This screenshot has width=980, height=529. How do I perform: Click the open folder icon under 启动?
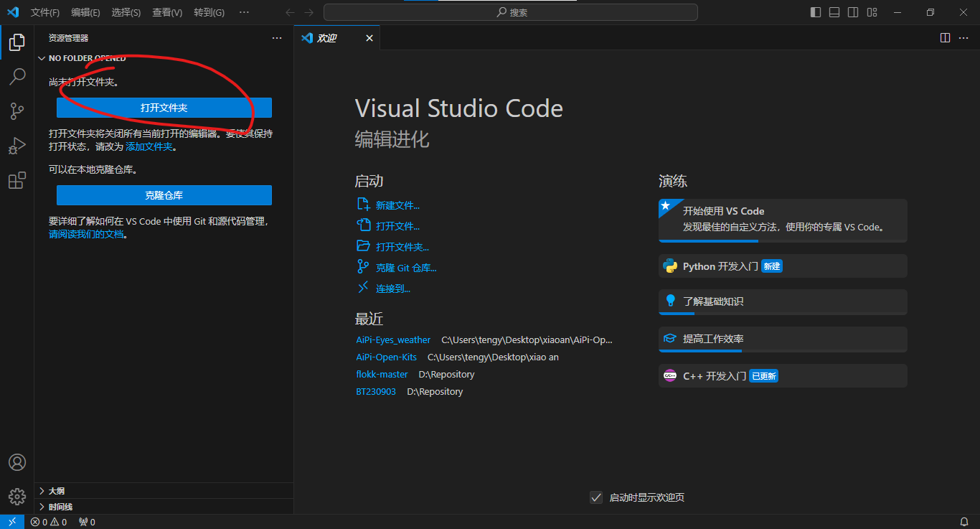(363, 246)
